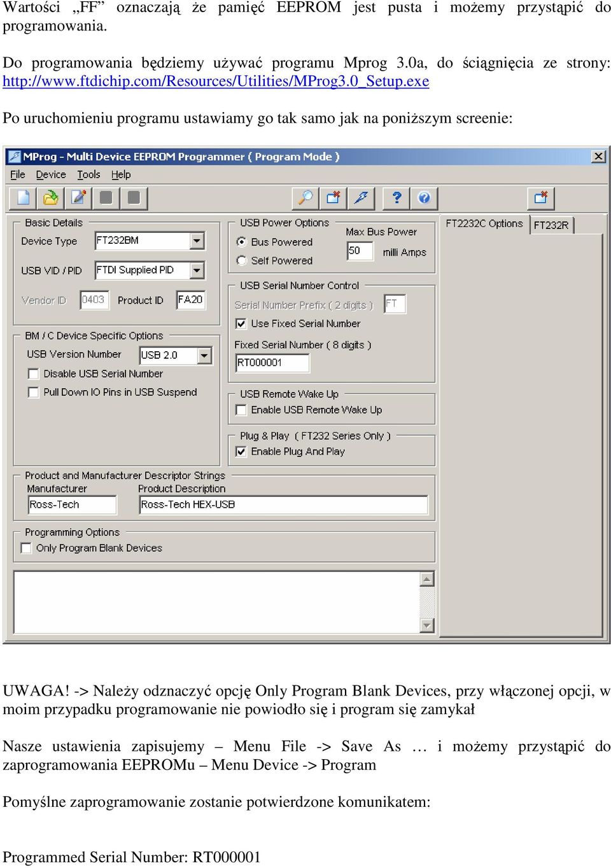The image size is (611, 868).
Task: Open the Tools menu
Action: pyautogui.click(x=88, y=174)
